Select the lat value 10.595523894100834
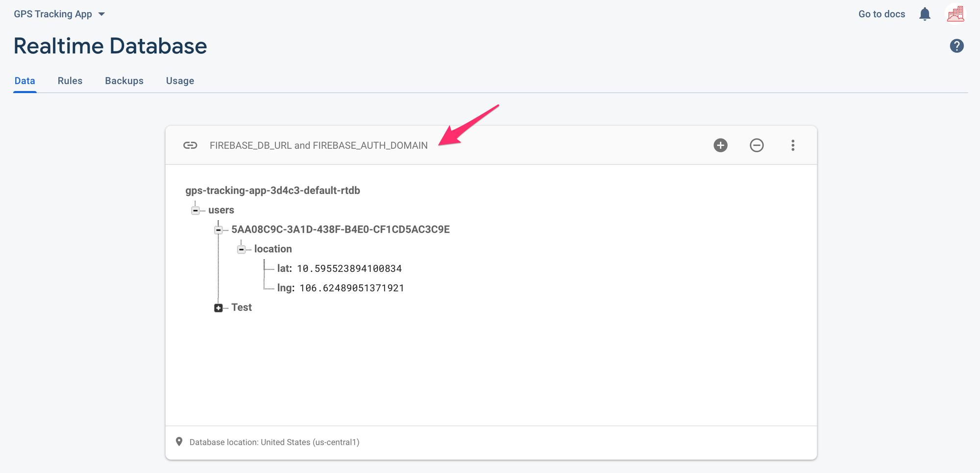The image size is (980, 473). tap(349, 268)
